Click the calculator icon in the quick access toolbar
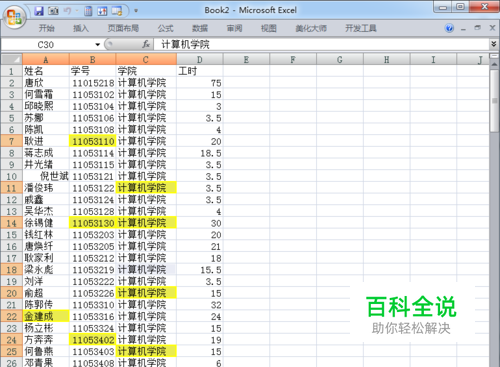 88,11
